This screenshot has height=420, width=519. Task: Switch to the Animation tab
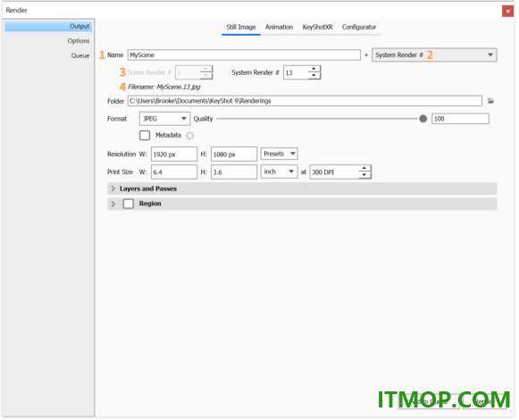tap(279, 27)
